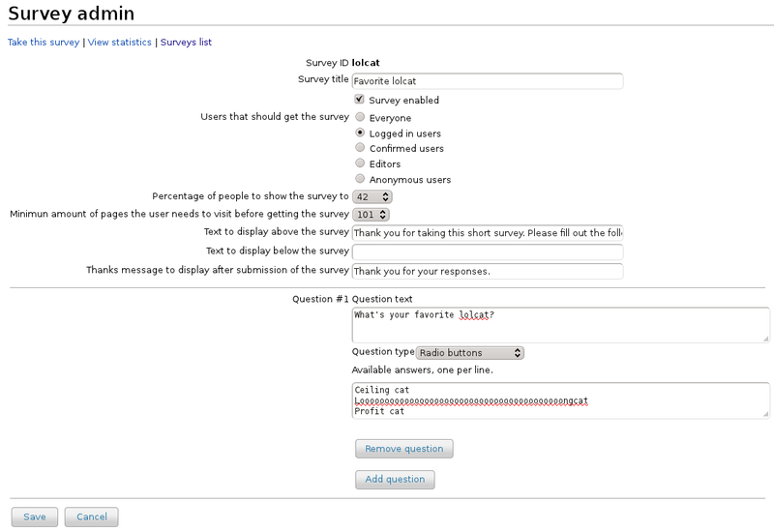Cancel the survey edits
774x532 pixels.
(91, 517)
